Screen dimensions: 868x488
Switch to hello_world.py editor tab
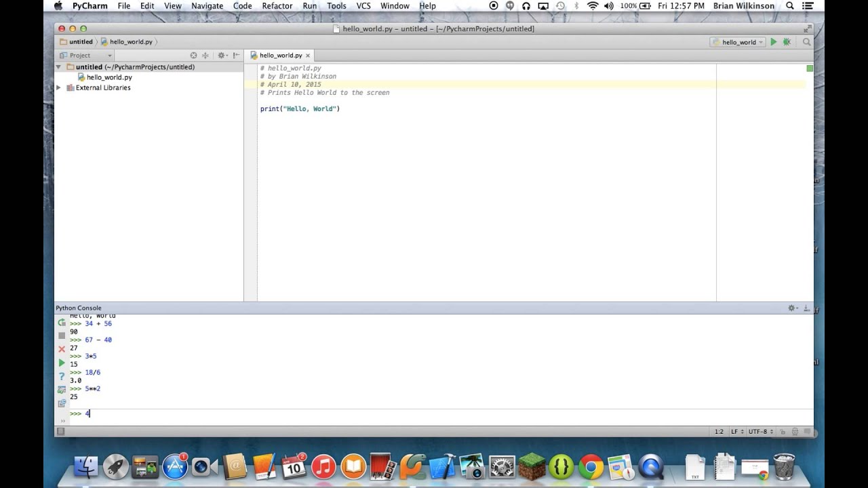(x=280, y=56)
